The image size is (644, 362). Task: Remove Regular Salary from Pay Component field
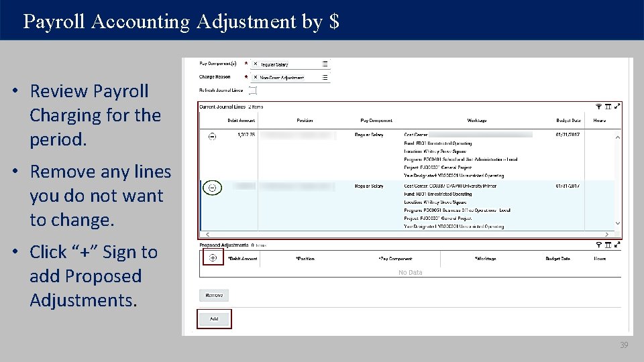tap(256, 64)
